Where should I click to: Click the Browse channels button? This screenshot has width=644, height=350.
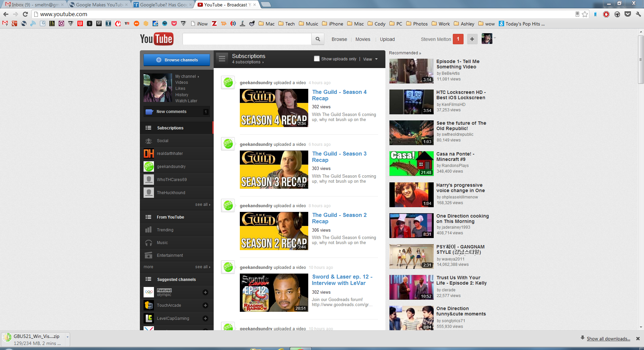[x=176, y=60]
